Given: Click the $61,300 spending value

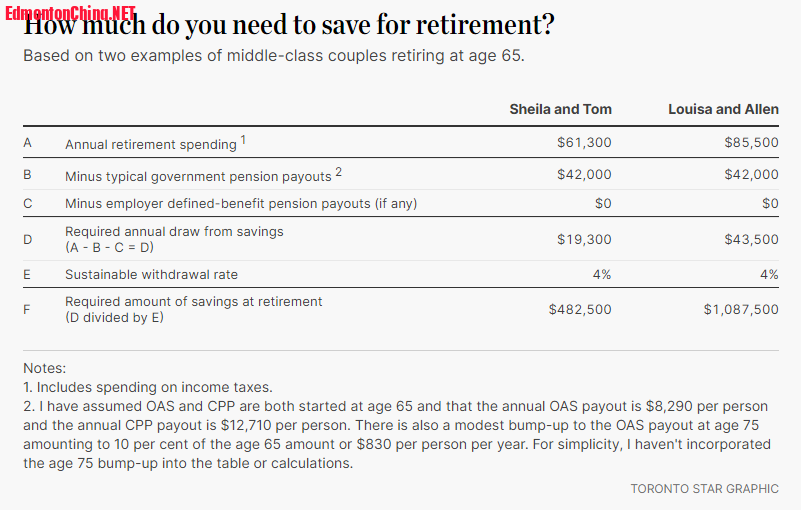Looking at the screenshot, I should tap(584, 143).
